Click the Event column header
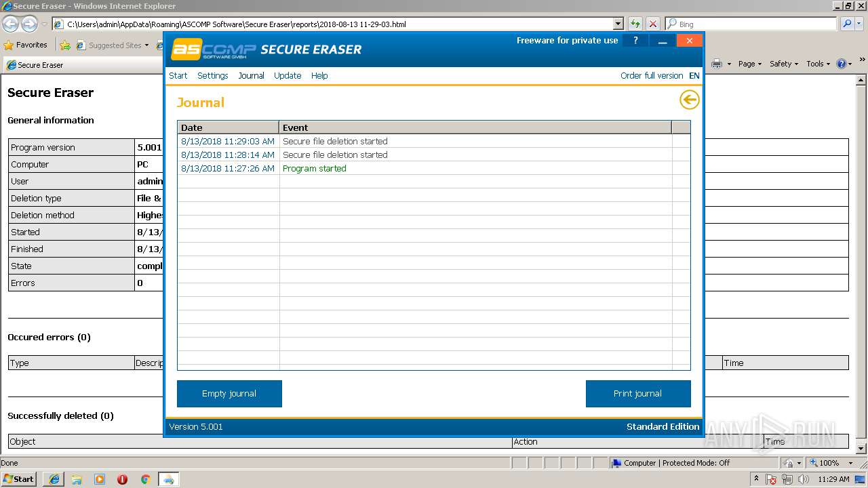 475,127
